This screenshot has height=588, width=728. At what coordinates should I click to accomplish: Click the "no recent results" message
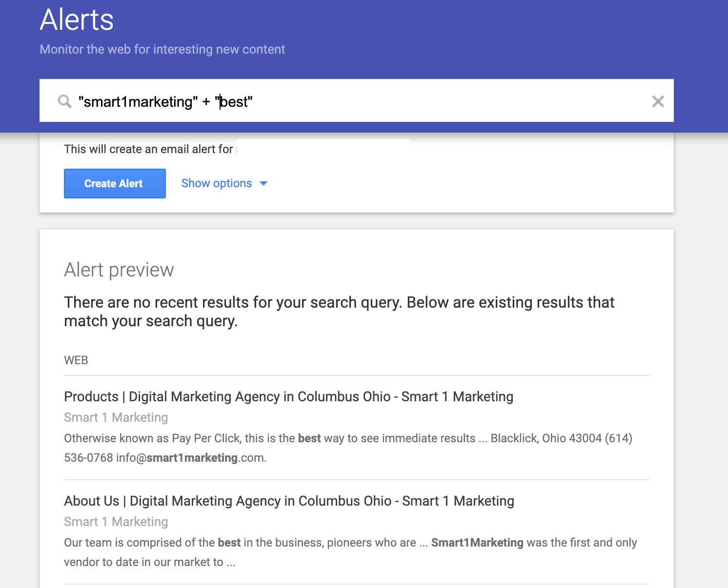click(339, 312)
